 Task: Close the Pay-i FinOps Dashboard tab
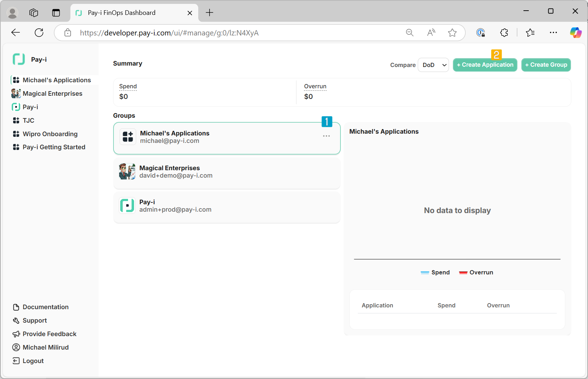click(x=190, y=13)
